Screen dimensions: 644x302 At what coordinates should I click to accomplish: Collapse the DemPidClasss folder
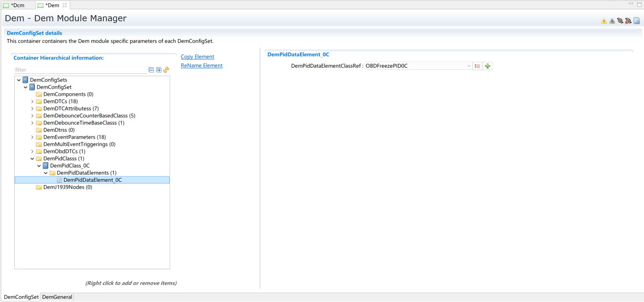tap(32, 159)
